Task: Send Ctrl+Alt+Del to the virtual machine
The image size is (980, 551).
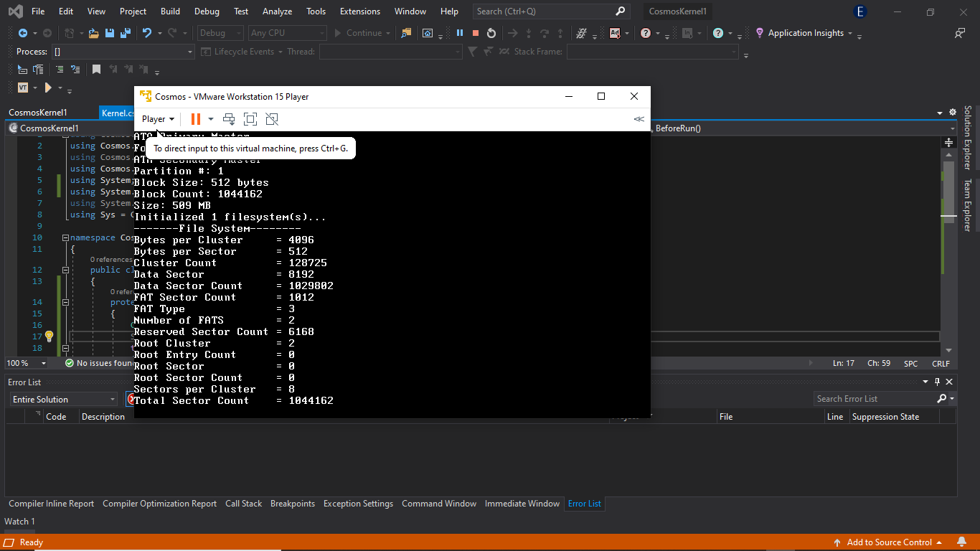Action: [x=229, y=118]
